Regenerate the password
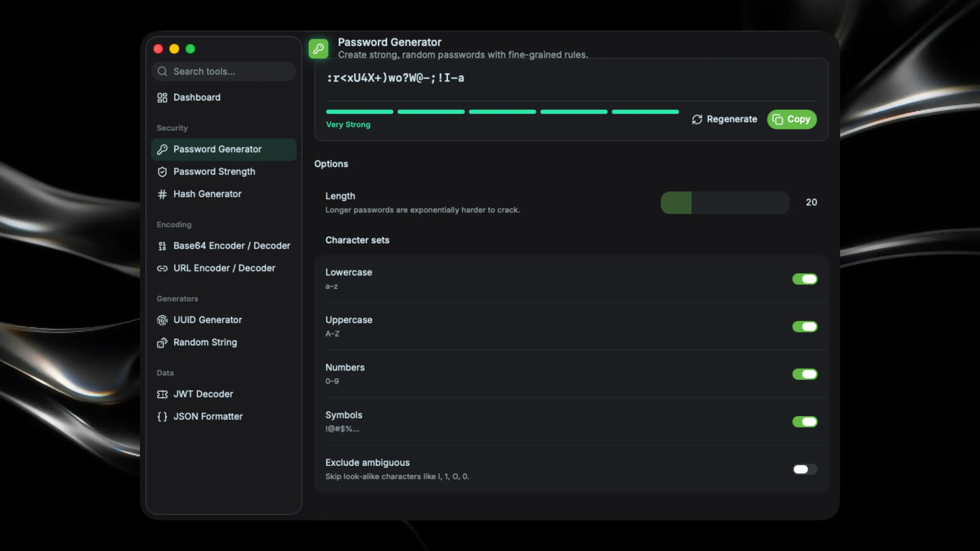Viewport: 980px width, 551px height. tap(724, 119)
